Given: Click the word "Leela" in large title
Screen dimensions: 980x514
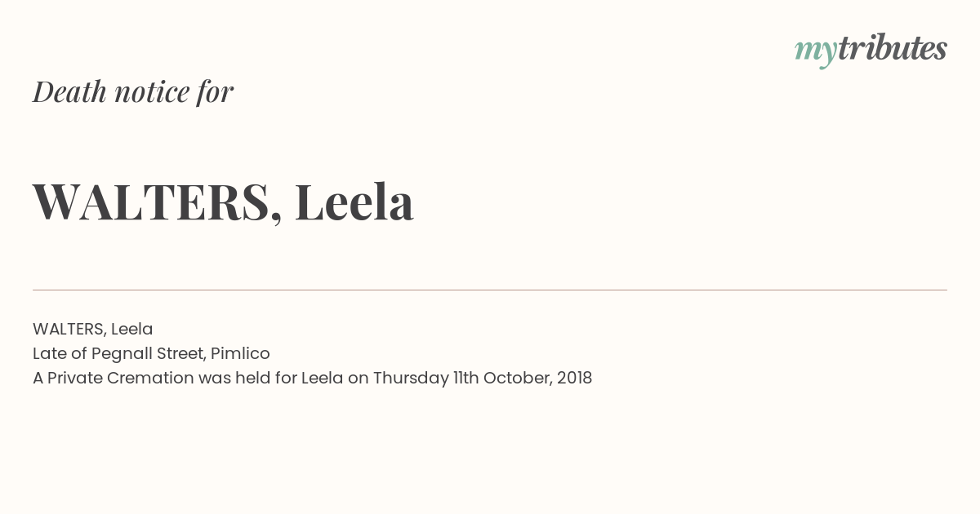Looking at the screenshot, I should [354, 201].
